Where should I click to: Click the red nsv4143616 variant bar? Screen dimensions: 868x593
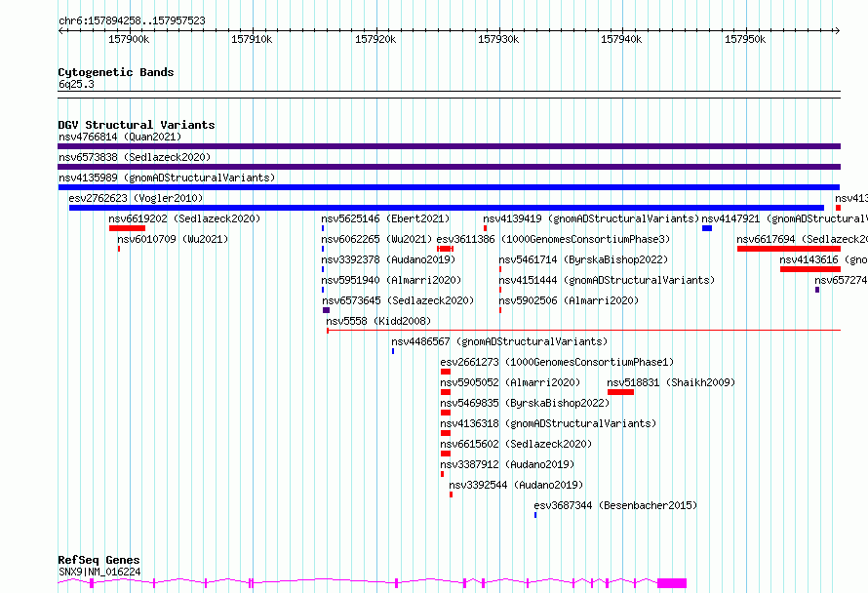pyautogui.click(x=810, y=269)
